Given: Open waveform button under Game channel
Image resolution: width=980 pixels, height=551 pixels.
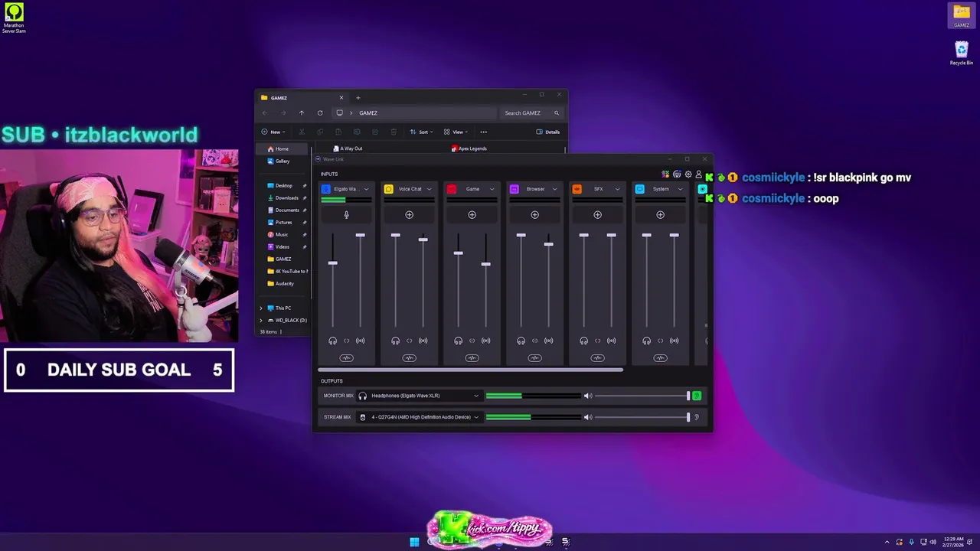Looking at the screenshot, I should 472,358.
